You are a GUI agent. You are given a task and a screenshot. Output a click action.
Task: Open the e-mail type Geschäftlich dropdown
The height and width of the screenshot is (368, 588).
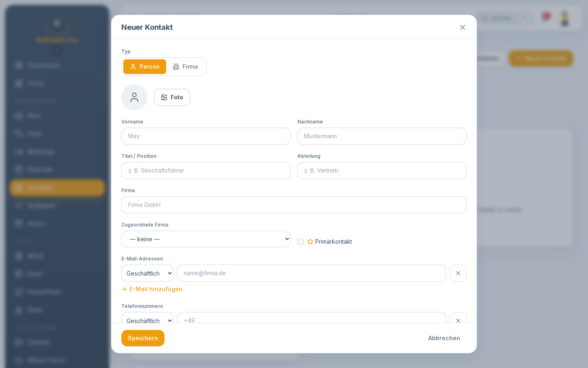click(x=147, y=273)
